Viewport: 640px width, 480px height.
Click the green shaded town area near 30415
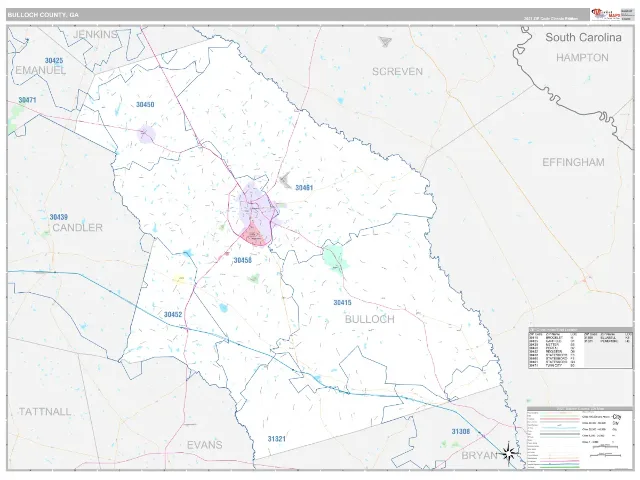pyautogui.click(x=335, y=258)
